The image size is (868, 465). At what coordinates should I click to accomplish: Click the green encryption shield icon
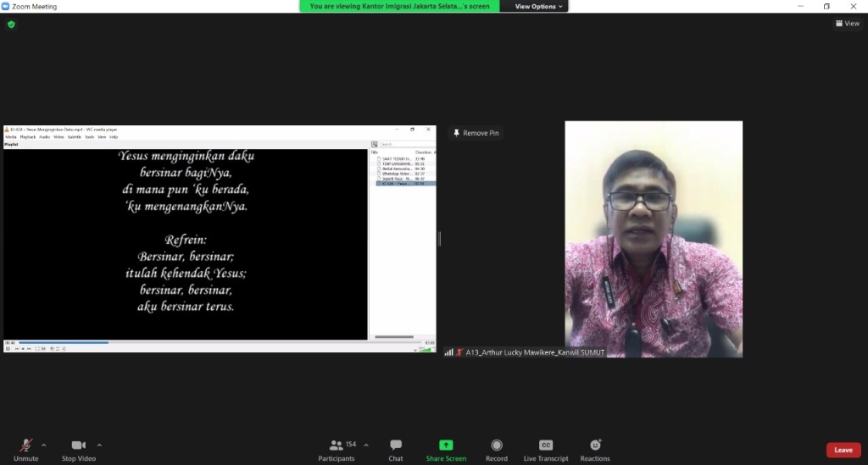[11, 25]
